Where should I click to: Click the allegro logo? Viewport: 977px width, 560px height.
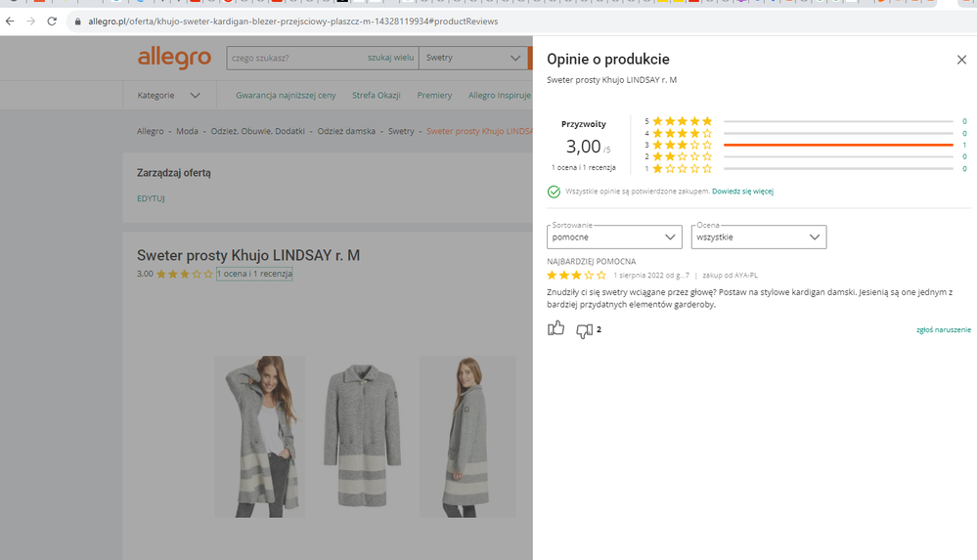click(x=174, y=58)
